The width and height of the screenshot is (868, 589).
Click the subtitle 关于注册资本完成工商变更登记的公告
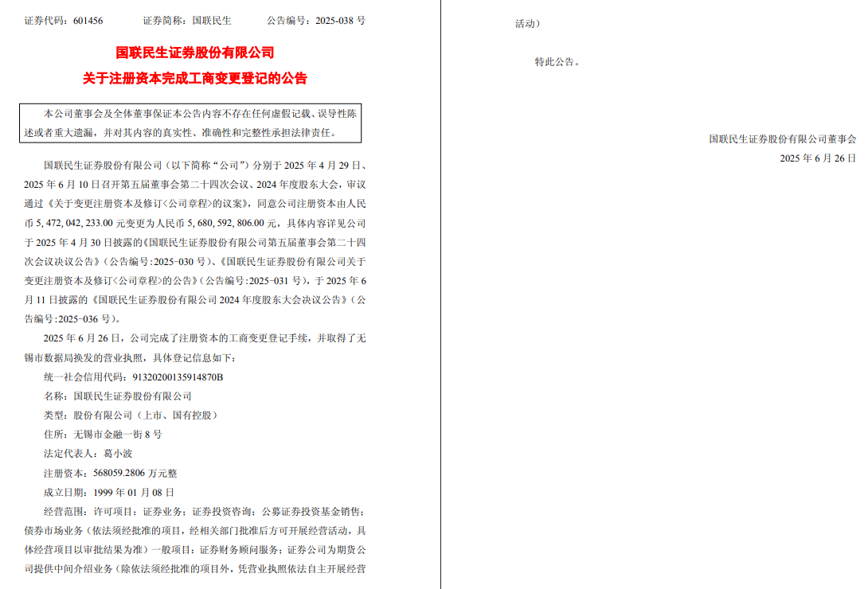pos(195,79)
